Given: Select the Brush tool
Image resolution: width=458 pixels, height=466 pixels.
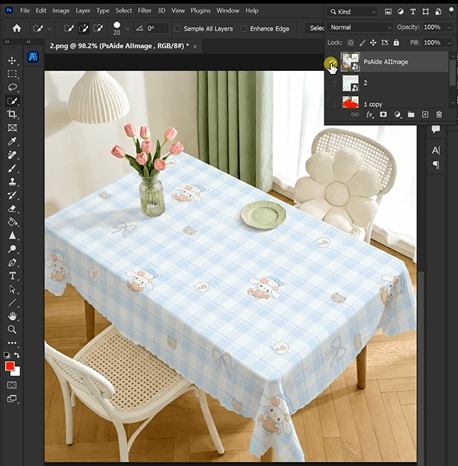Looking at the screenshot, I should pos(12,168).
